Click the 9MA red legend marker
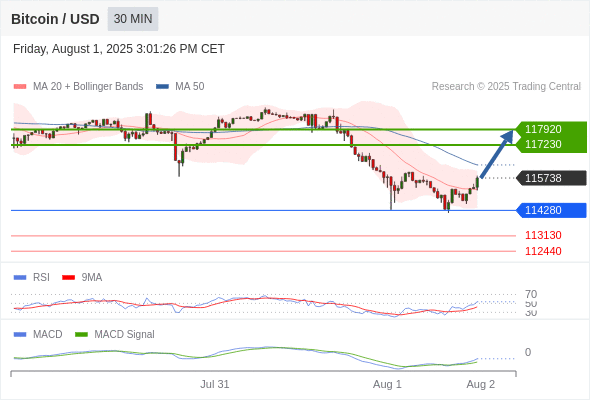This screenshot has height=400, width=590. point(68,277)
